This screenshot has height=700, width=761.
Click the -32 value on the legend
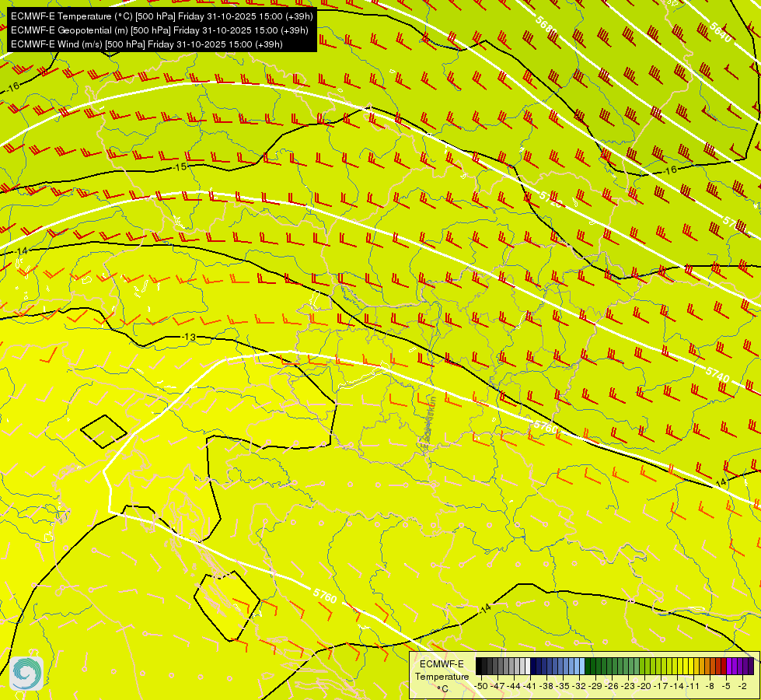[579, 686]
